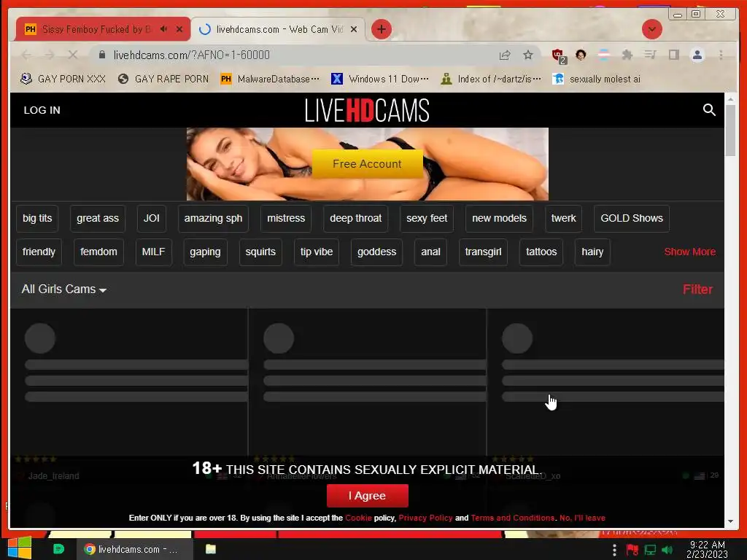Close the first tab with PH favicon
Image resolution: width=747 pixels, height=560 pixels.
pos(179,29)
